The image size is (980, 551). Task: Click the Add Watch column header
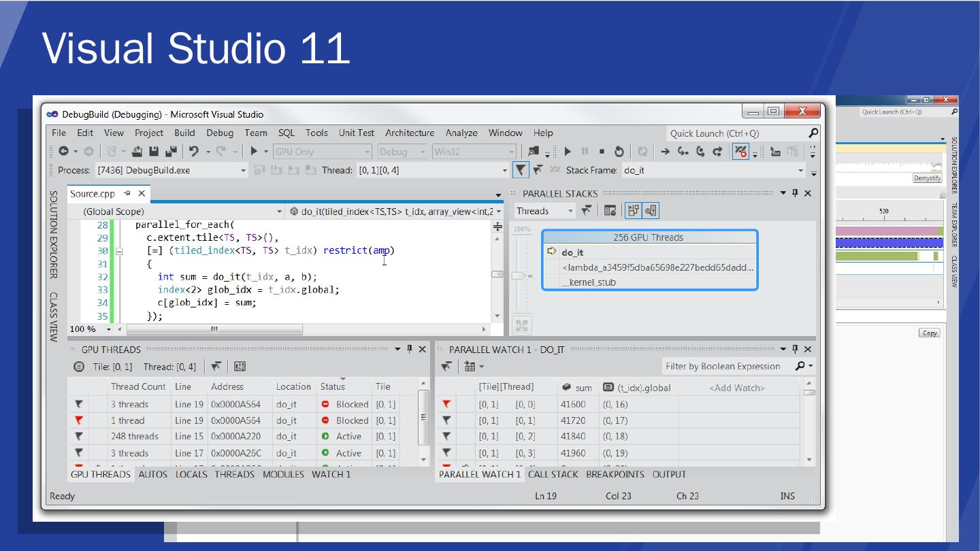point(737,388)
